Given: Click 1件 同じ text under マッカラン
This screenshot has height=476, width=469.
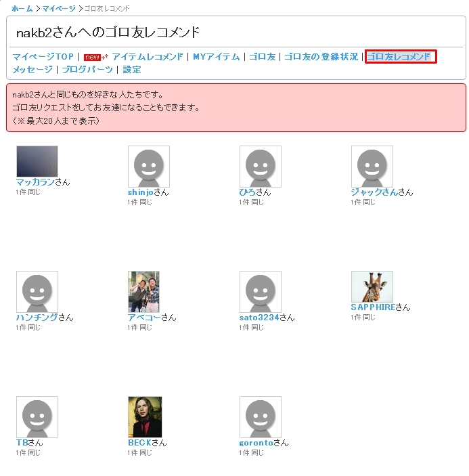Looking at the screenshot, I should click(28, 192).
